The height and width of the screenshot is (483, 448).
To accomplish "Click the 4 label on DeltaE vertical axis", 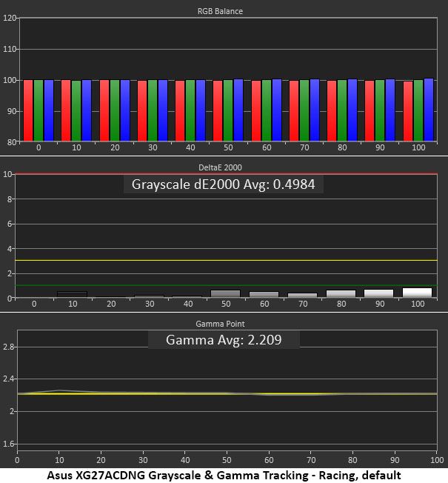I will 9,249.
